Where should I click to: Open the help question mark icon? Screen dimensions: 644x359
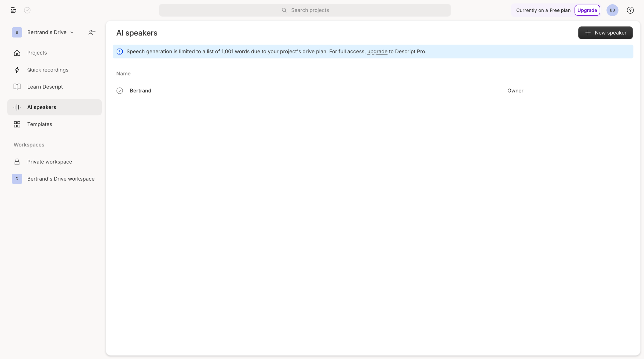click(x=630, y=10)
